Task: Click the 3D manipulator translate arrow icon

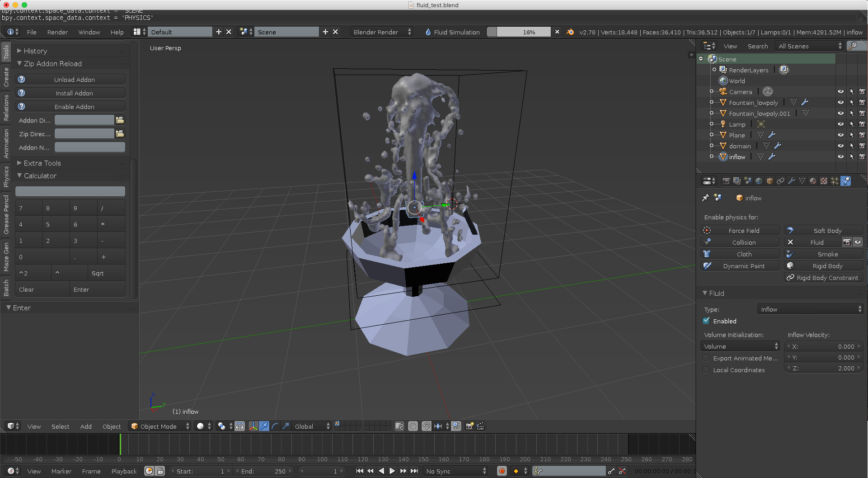Action: (264, 426)
